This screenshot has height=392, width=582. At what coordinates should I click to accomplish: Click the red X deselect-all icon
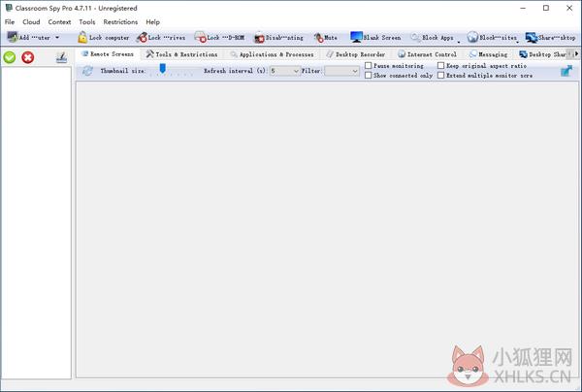click(x=28, y=57)
